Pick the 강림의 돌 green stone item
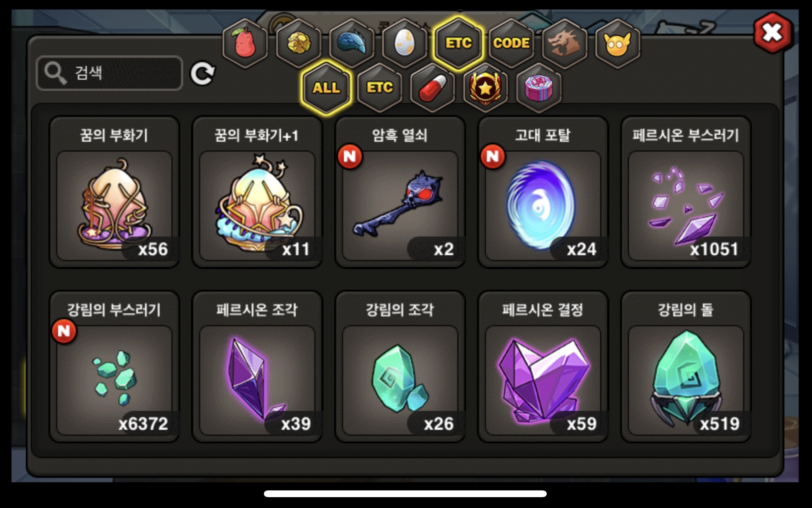This screenshot has height=508, width=812. point(686,367)
